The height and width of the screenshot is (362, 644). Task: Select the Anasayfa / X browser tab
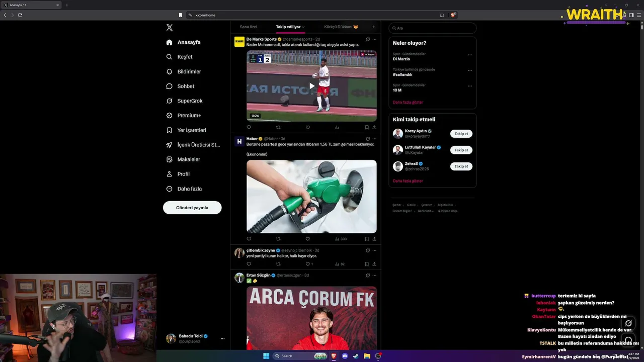pos(31,5)
